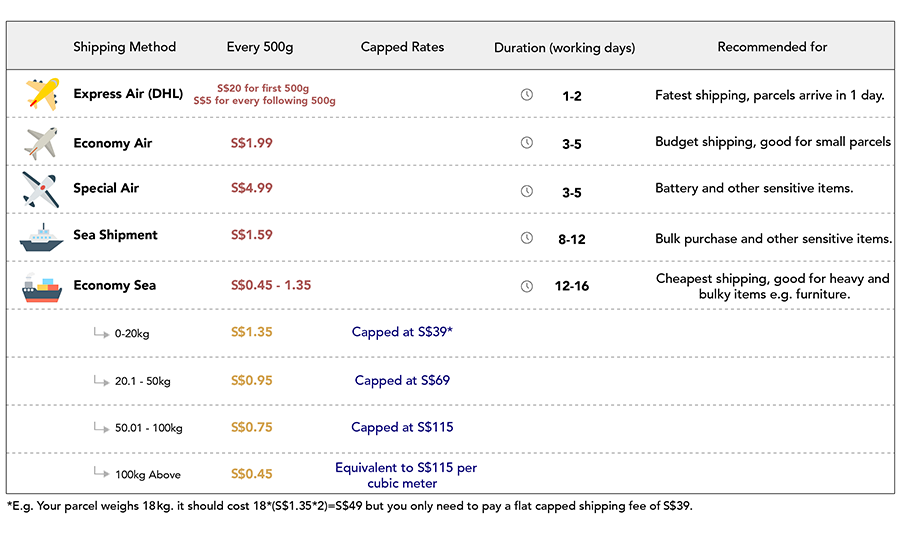Click the Economy Sea S$0.45 - 1.35 price

pyautogui.click(x=271, y=285)
